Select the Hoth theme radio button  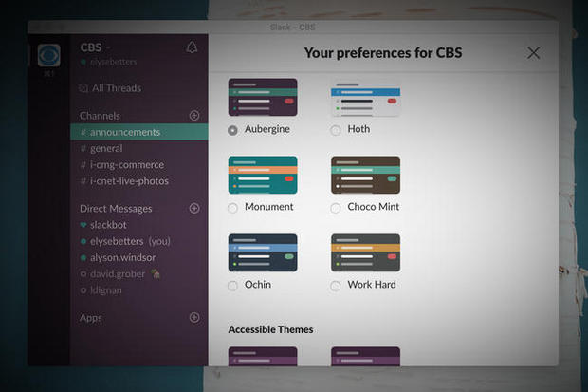(x=335, y=130)
